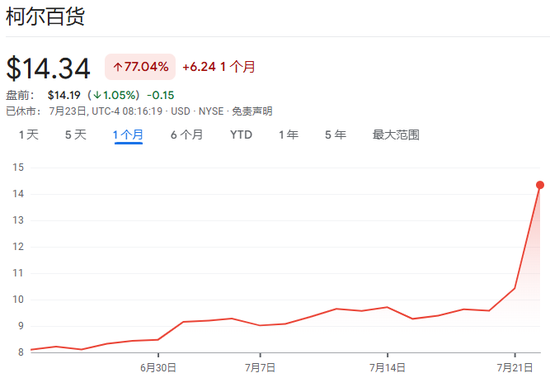Click the 77.04% gain badge
This screenshot has width=550, height=392.
(x=140, y=67)
